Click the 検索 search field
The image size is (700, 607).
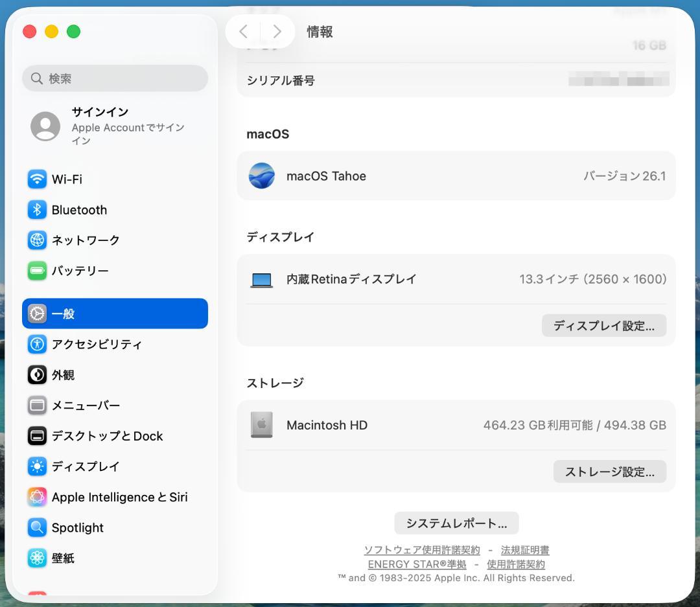click(115, 78)
